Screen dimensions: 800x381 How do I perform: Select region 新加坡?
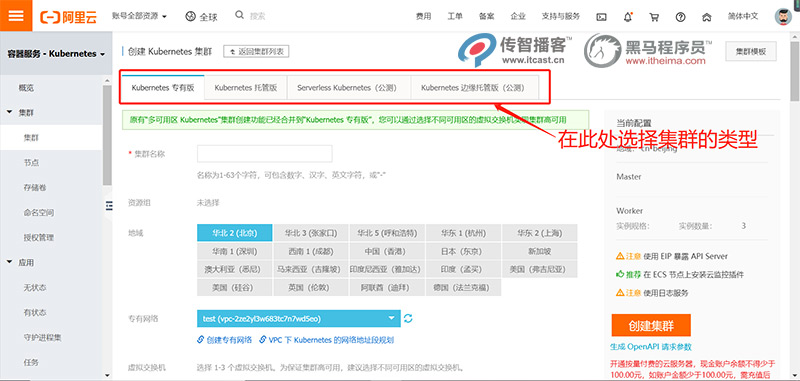click(x=540, y=251)
